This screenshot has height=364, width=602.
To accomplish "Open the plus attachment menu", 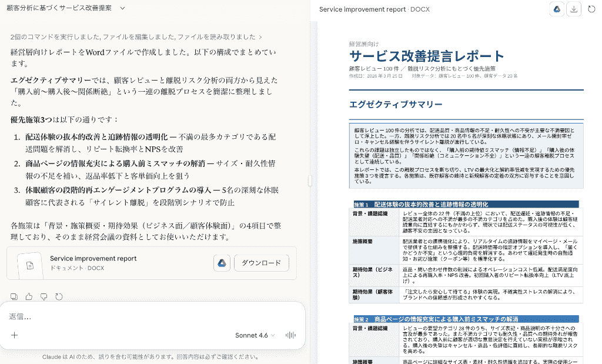I will (15, 335).
